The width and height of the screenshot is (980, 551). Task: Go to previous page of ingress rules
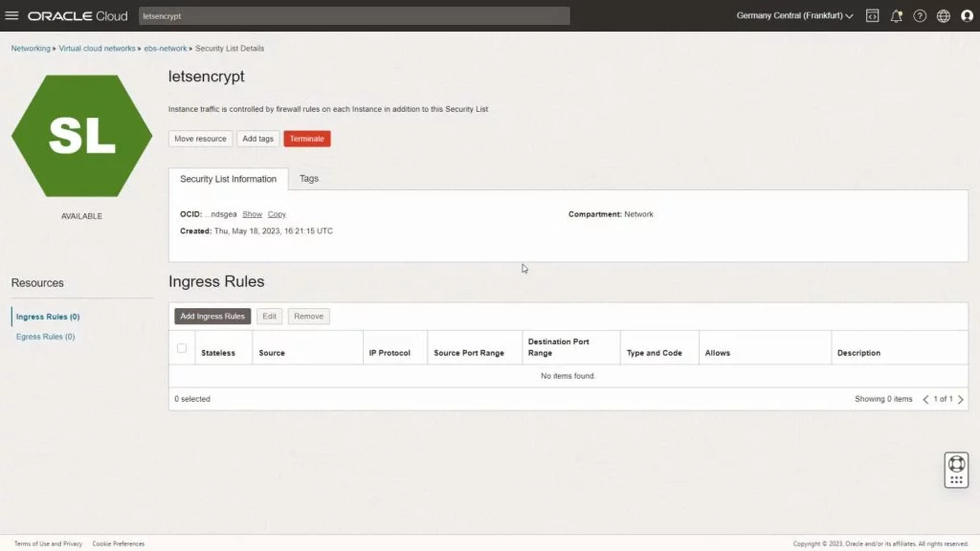click(x=926, y=399)
